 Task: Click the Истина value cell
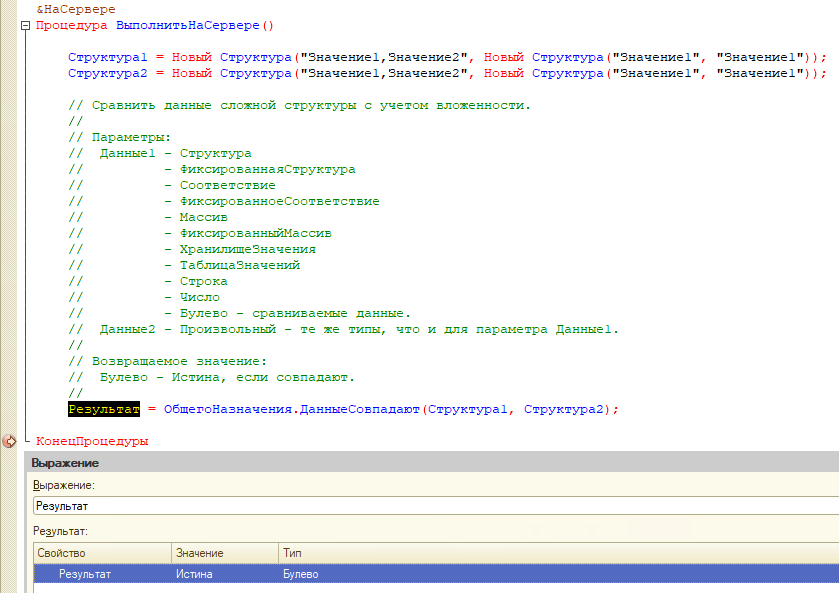coord(194,574)
